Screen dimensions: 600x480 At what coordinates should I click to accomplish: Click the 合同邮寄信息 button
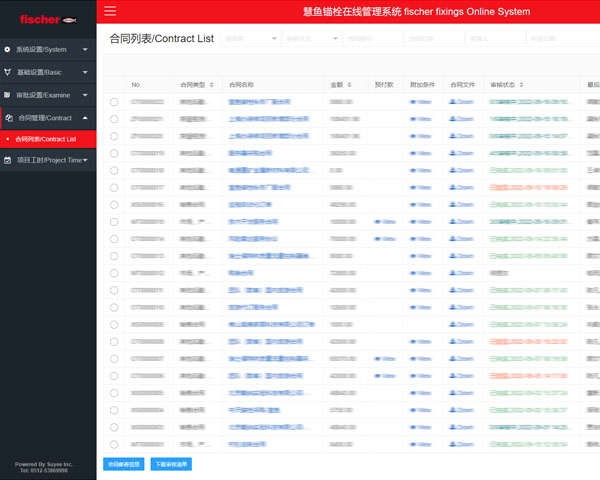pyautogui.click(x=123, y=464)
